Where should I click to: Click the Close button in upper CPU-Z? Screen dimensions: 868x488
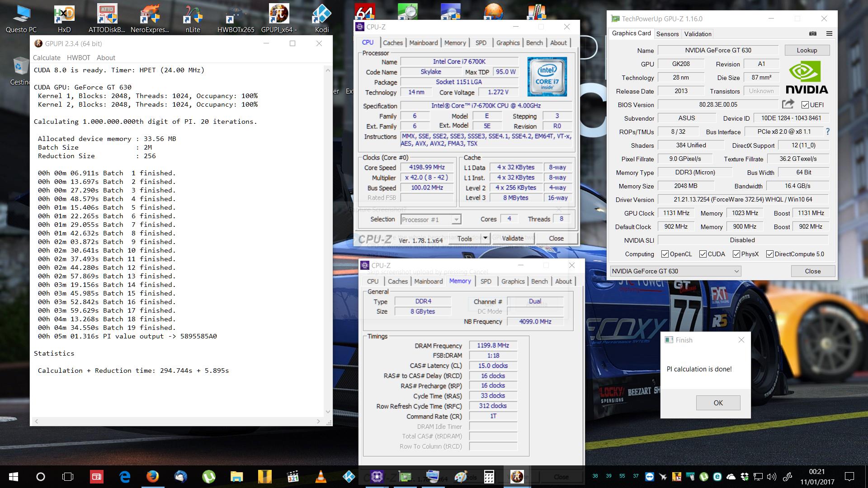[x=556, y=238]
